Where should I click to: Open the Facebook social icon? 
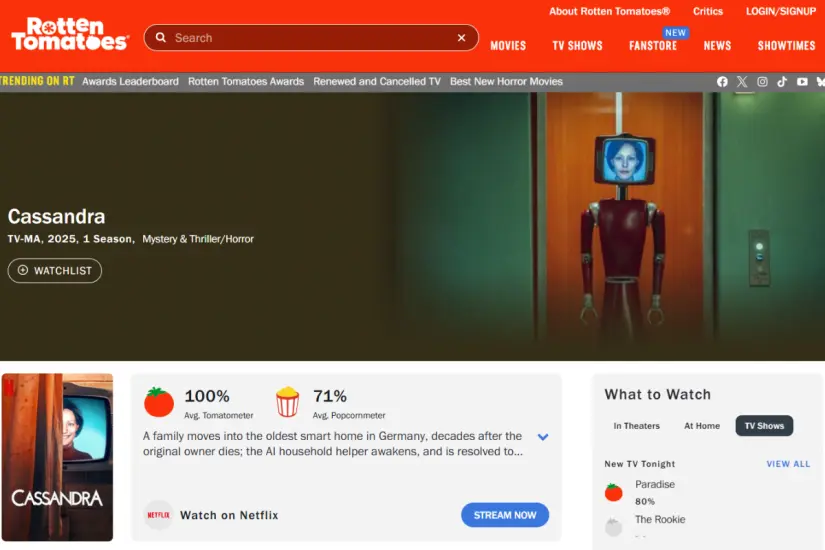[722, 82]
